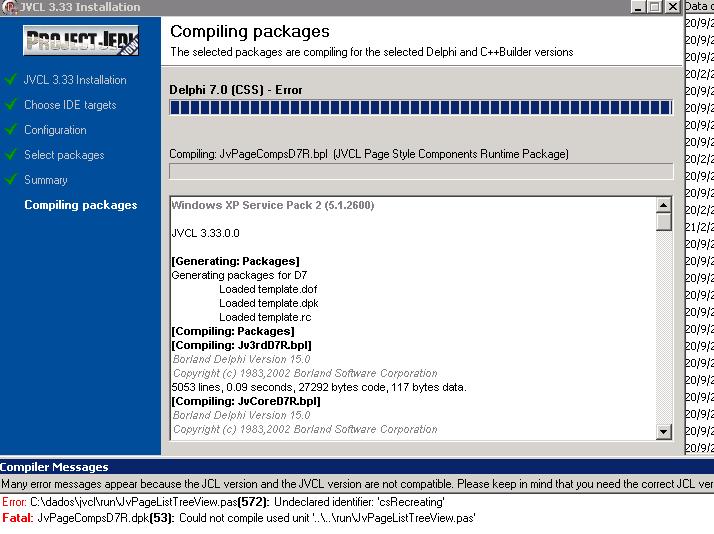Image resolution: width=714 pixels, height=534 pixels.
Task: Click the checkmark beside Configuration step
Action: pyautogui.click(x=12, y=130)
